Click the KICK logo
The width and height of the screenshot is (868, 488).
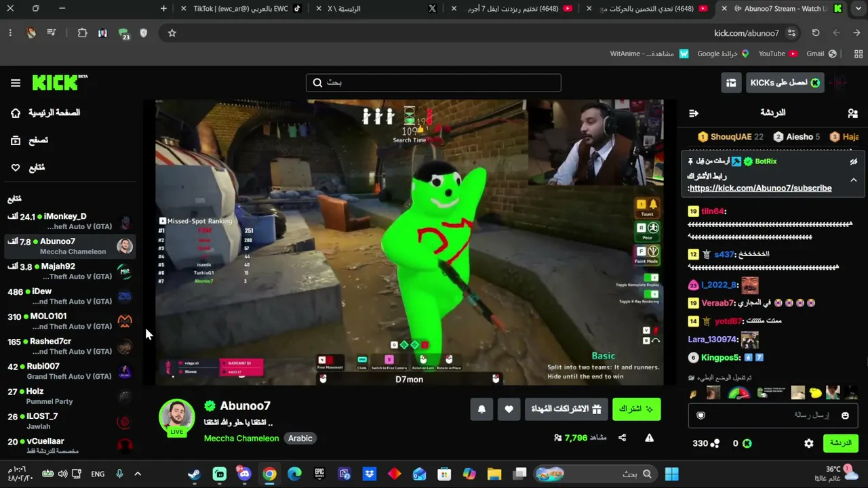click(x=60, y=83)
